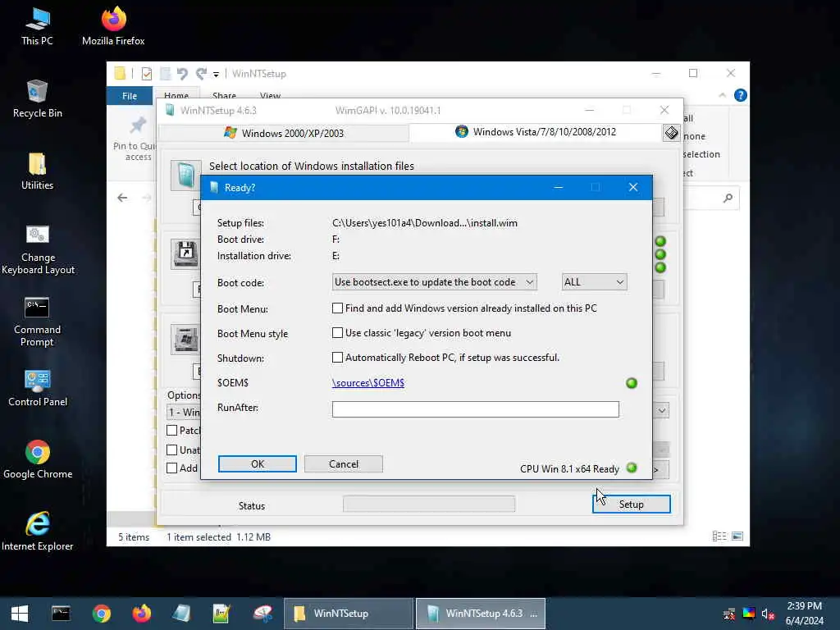This screenshot has width=840, height=630.
Task: Click the Explorer search magnifier icon
Action: 728,199
